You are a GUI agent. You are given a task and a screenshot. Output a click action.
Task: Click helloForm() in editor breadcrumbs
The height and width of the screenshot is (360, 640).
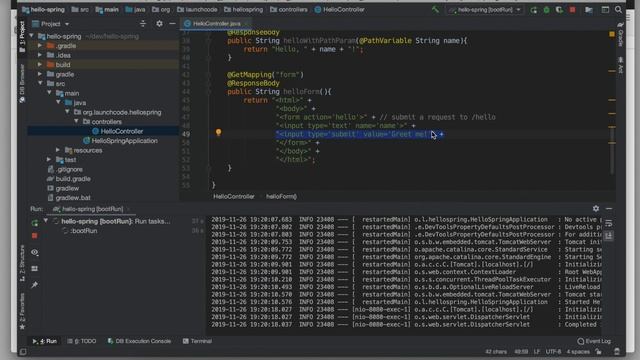pyautogui.click(x=281, y=196)
